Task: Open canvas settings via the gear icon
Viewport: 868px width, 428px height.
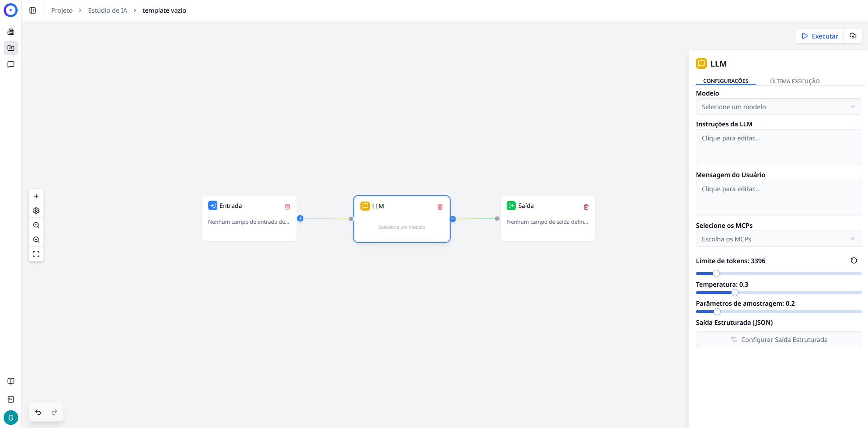Action: [36, 211]
